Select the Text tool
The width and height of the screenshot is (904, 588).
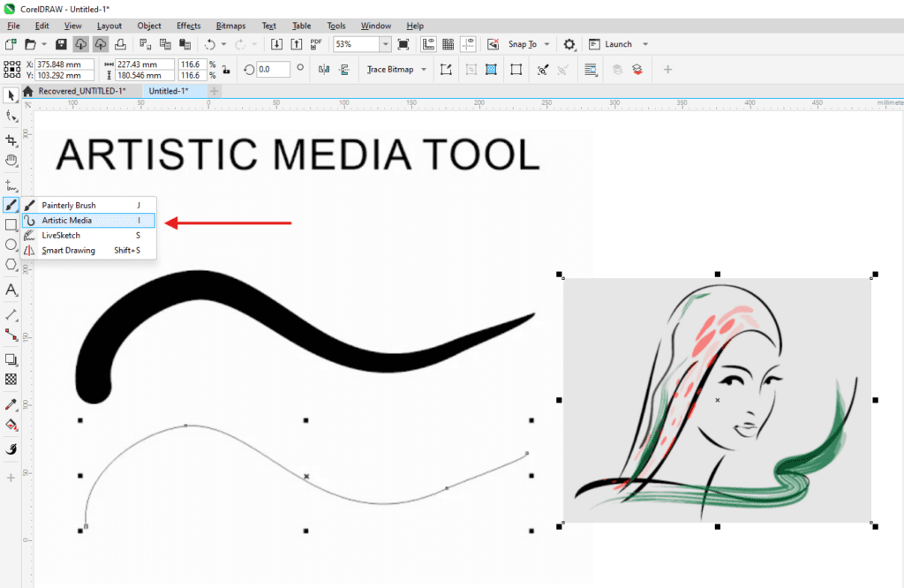[11, 290]
